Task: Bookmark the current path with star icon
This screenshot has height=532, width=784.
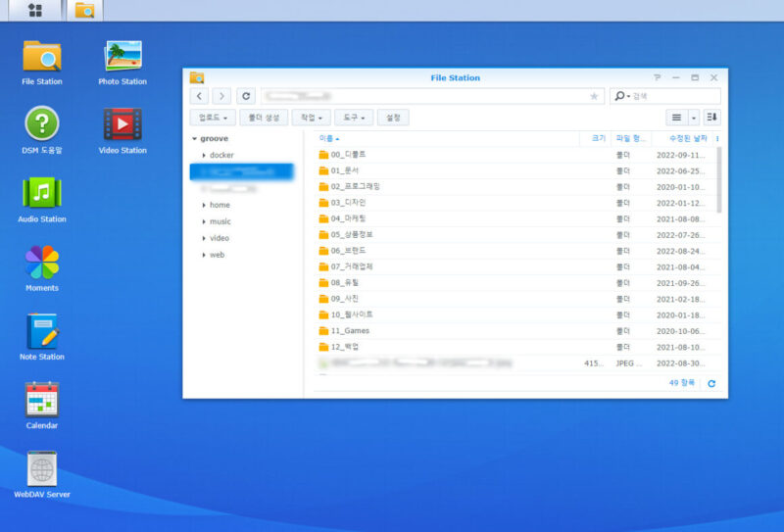Action: [593, 96]
